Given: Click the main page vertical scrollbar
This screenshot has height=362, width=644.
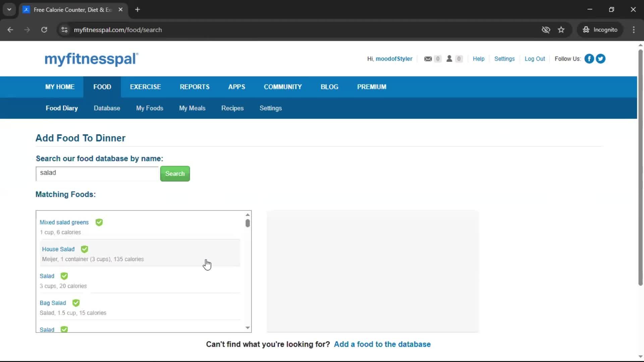Looking at the screenshot, I should (640, 168).
